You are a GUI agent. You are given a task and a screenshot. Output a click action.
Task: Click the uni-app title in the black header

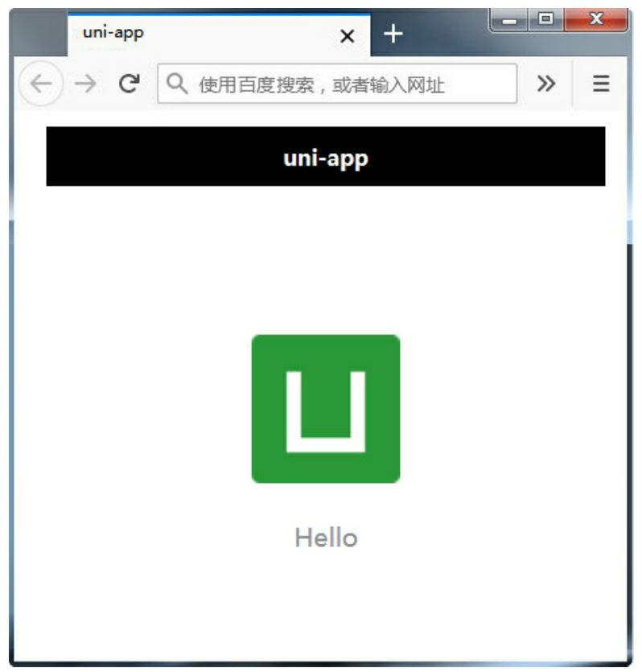pyautogui.click(x=326, y=159)
